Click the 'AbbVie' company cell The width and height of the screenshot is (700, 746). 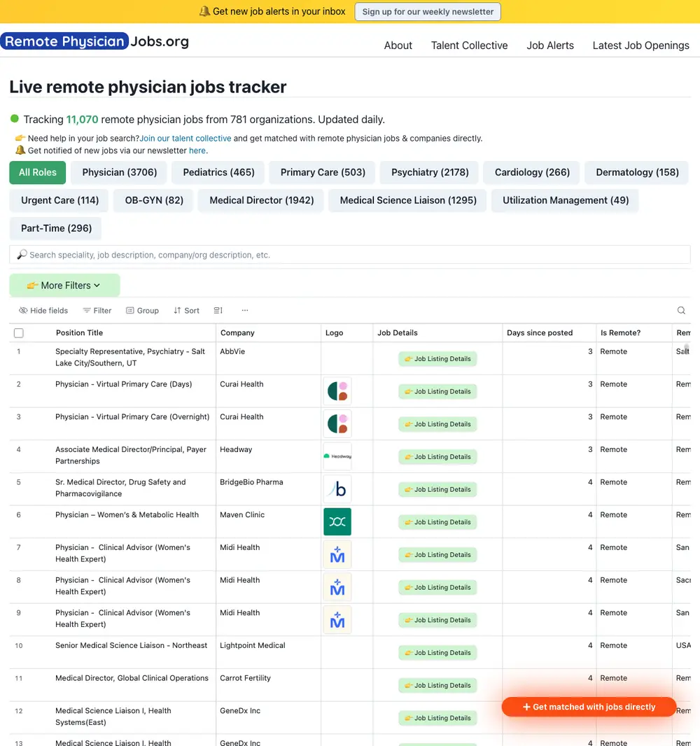pos(232,351)
